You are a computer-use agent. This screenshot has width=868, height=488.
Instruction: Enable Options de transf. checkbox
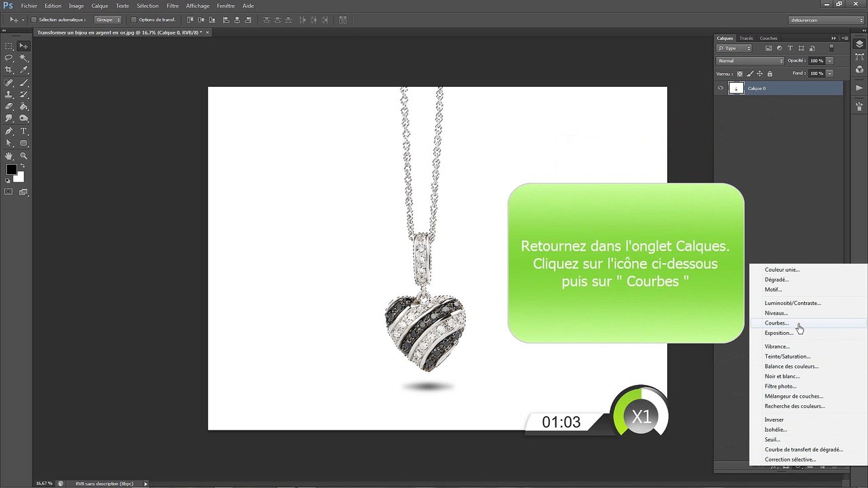coord(134,20)
